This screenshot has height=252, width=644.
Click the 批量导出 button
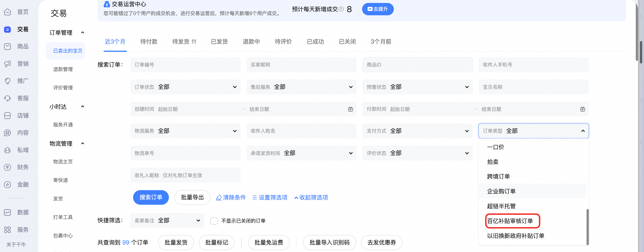click(x=192, y=197)
